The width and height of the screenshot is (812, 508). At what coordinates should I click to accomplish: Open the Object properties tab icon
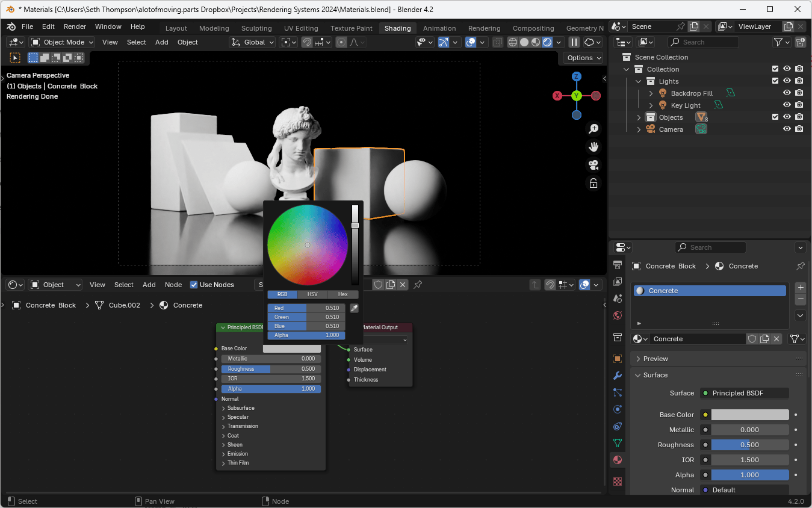617,359
